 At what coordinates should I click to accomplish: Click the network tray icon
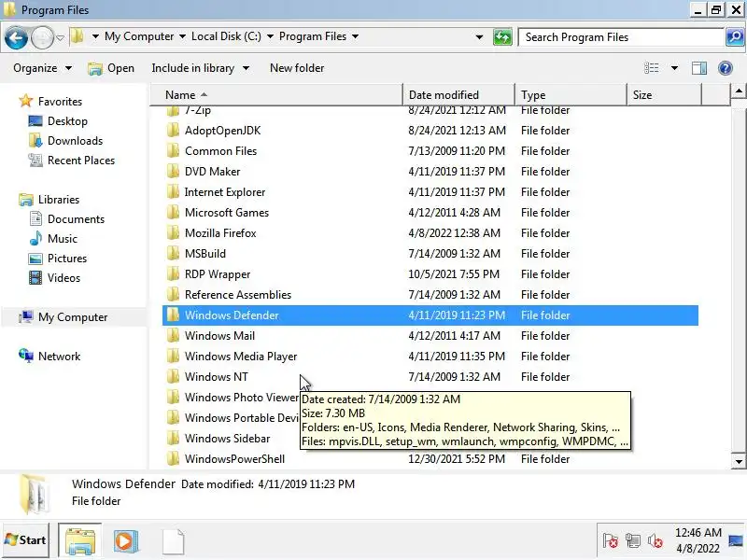click(x=633, y=541)
